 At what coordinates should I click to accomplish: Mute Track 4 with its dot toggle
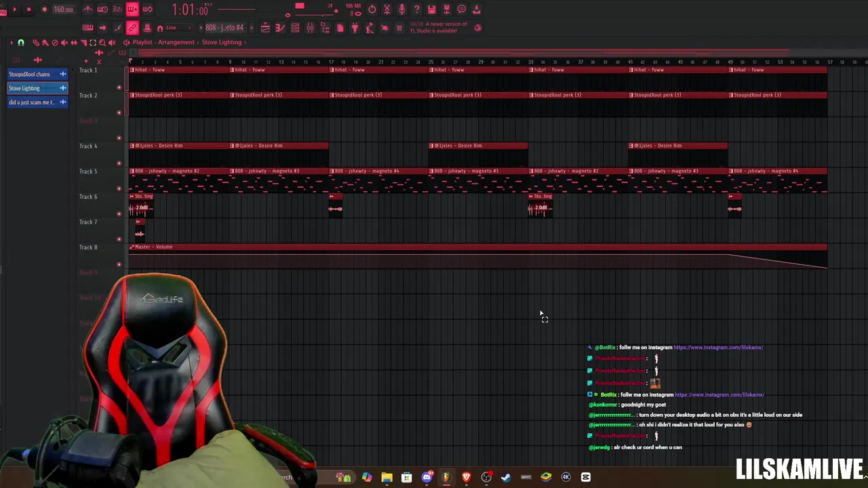[x=119, y=163]
